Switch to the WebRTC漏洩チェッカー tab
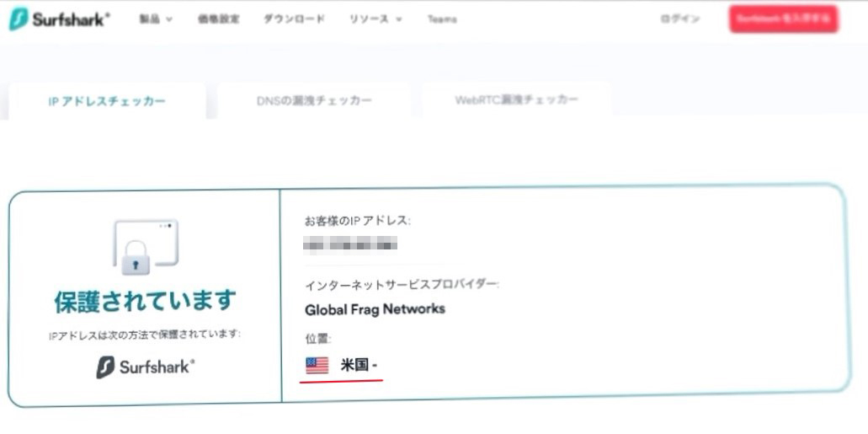This screenshot has width=868, height=434. [x=516, y=99]
